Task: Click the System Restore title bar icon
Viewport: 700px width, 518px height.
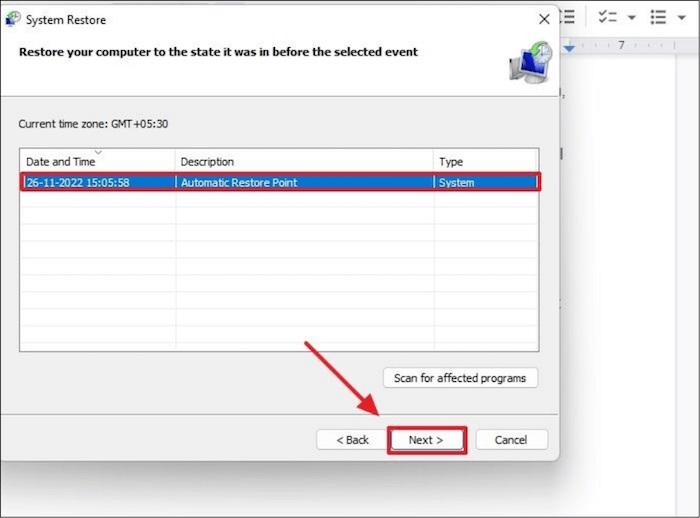Action: 12,19
